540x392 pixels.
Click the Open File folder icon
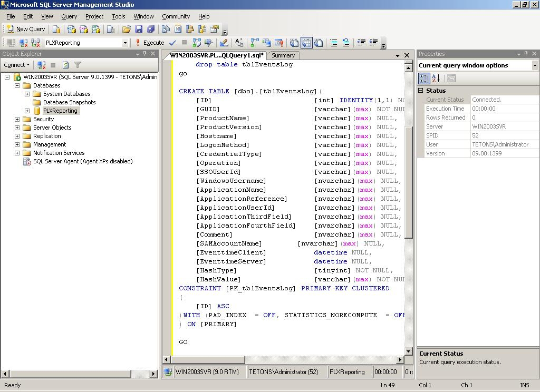tap(127, 30)
